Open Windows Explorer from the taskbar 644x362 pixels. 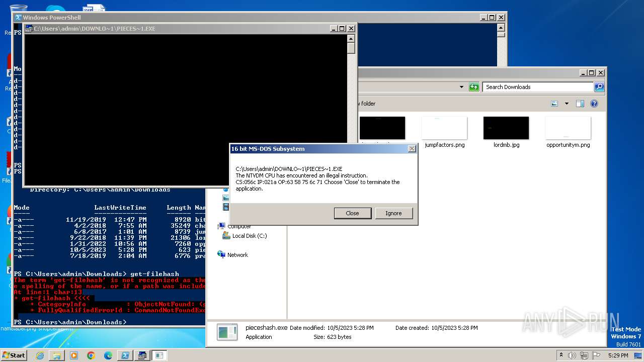coord(57,355)
